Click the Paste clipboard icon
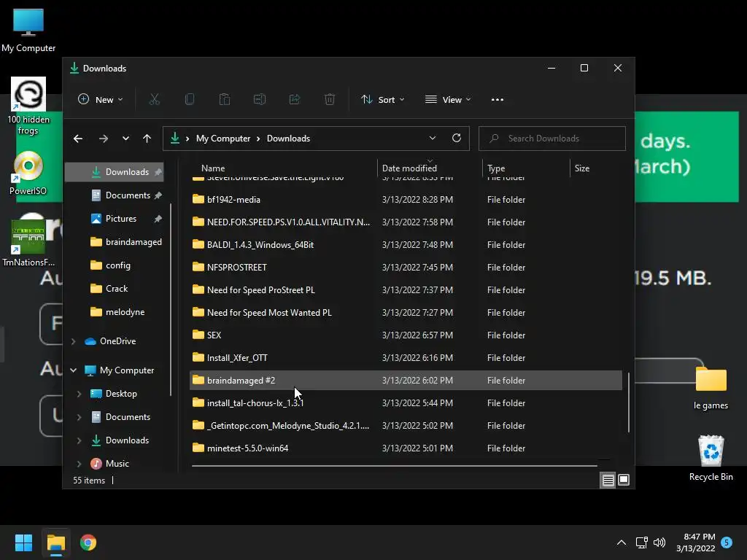 225,99
